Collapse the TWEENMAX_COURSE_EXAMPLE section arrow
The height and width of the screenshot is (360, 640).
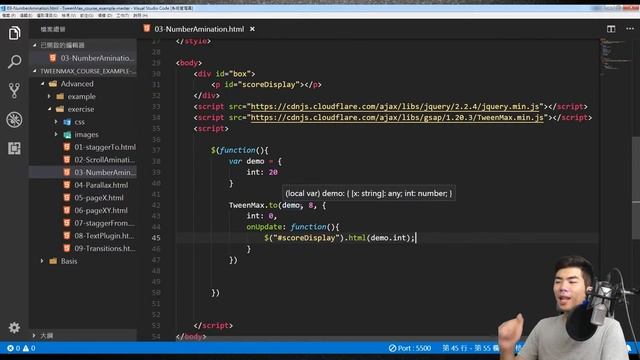pyautogui.click(x=35, y=71)
